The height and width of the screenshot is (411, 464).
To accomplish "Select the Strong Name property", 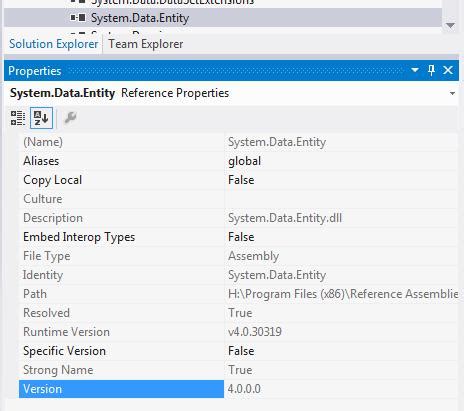I will 121,370.
